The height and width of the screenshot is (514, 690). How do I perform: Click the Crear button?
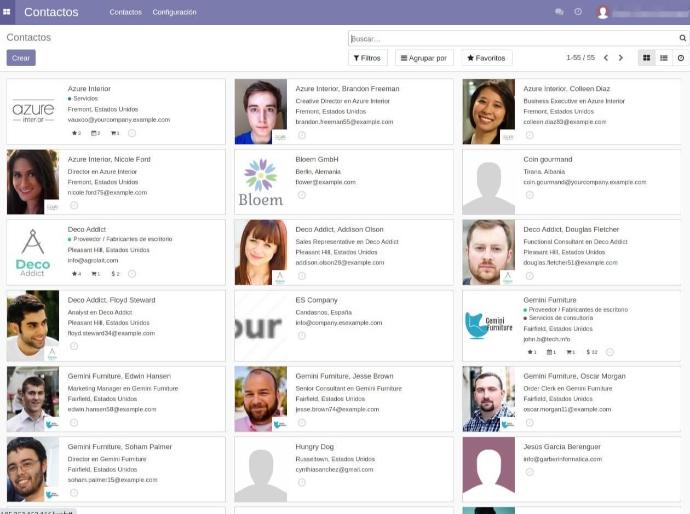tap(21, 58)
